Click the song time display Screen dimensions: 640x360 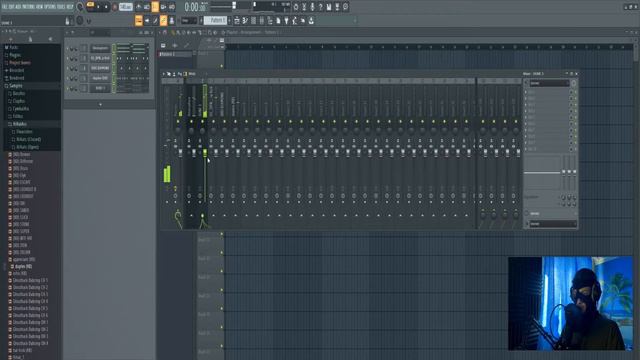[197, 7]
